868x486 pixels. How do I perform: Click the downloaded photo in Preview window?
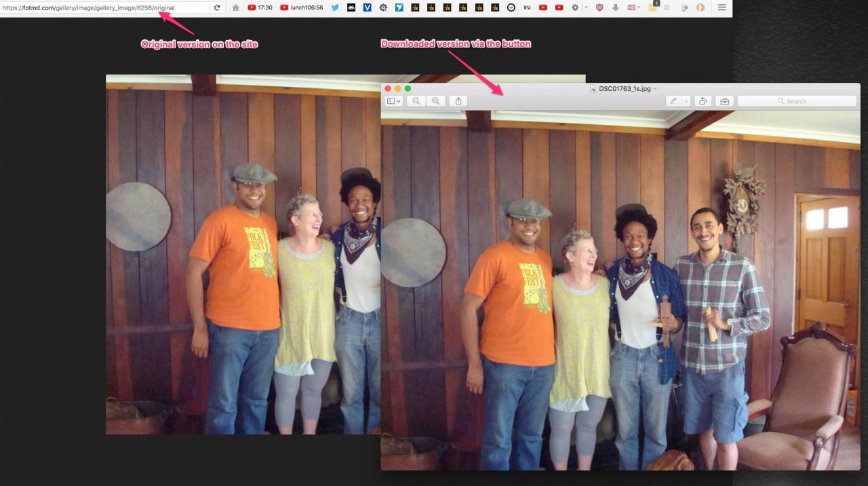tap(620, 291)
